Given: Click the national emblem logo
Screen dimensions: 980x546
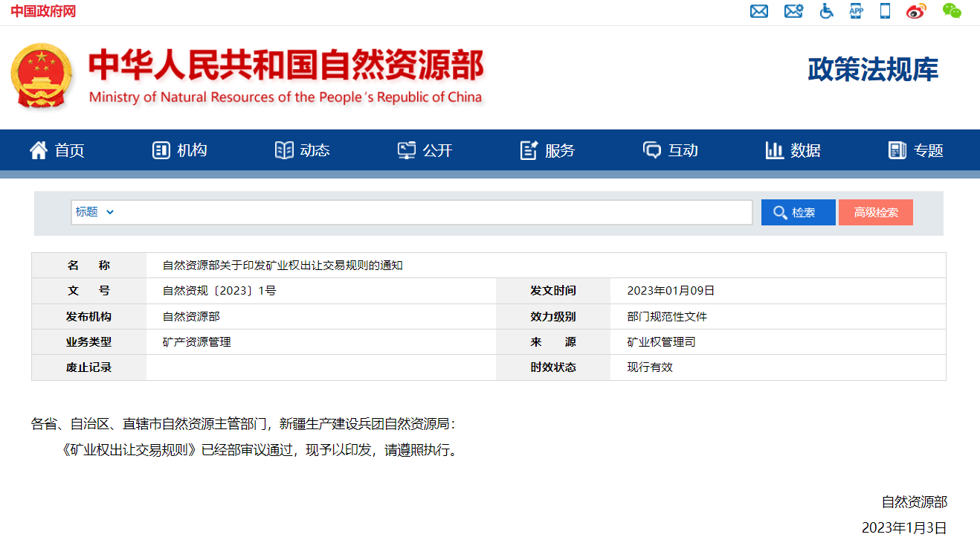Looking at the screenshot, I should 42,76.
